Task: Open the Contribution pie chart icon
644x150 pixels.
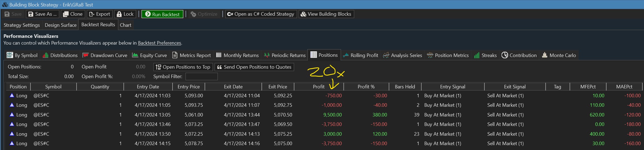Action: coord(505,55)
